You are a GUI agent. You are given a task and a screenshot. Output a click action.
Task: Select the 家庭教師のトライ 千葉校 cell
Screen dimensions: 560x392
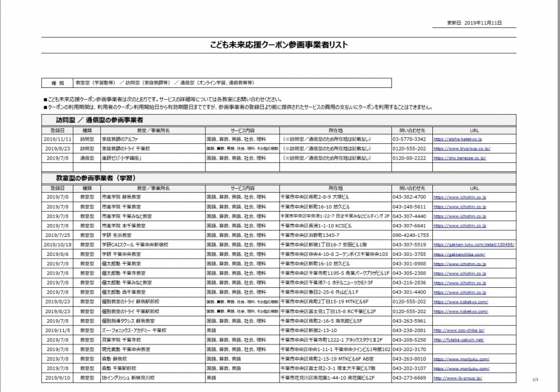[x=153, y=148]
